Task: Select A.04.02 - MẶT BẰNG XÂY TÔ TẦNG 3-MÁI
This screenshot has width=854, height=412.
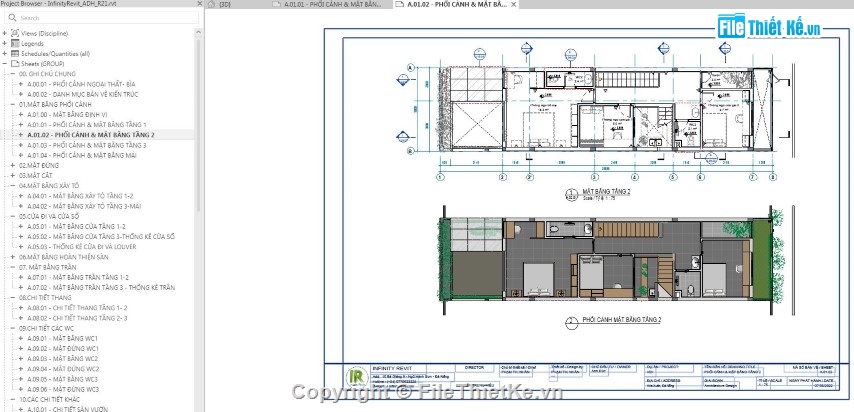Action: coord(84,207)
